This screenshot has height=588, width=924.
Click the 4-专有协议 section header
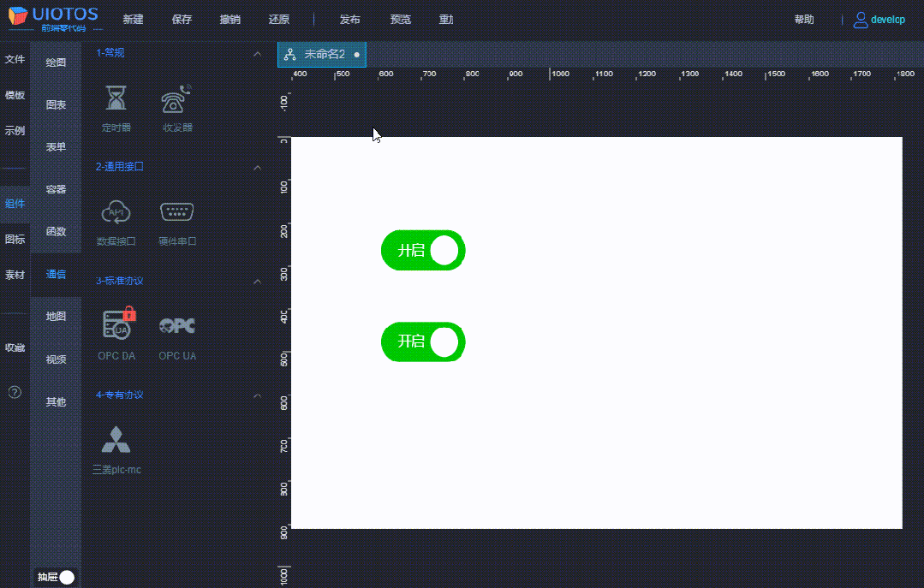[x=120, y=395]
